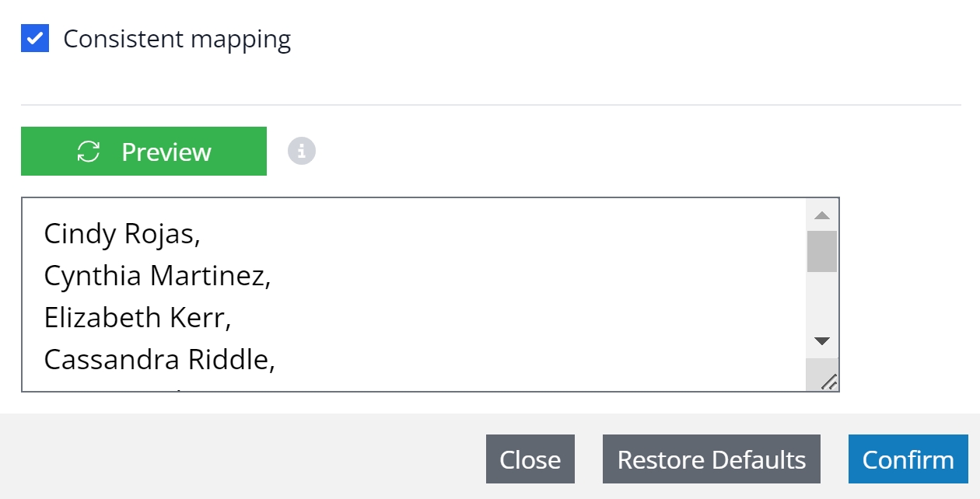Uncheck the Consistent mapping checkbox
980x499 pixels.
coord(35,38)
